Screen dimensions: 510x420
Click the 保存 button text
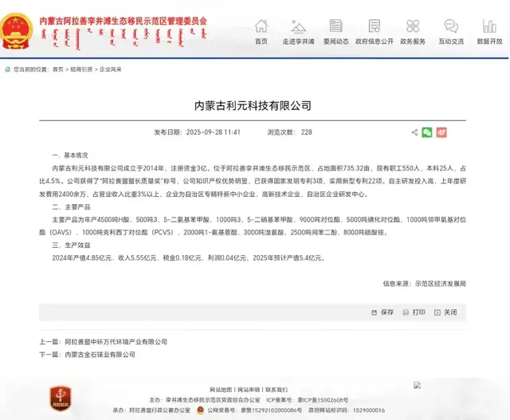(x=387, y=312)
